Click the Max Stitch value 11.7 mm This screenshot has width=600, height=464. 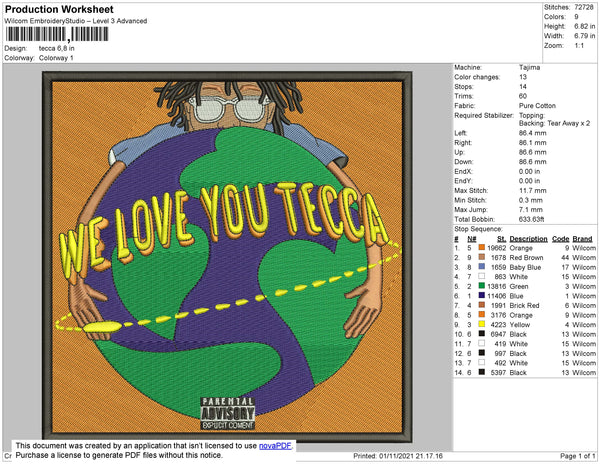pos(533,190)
